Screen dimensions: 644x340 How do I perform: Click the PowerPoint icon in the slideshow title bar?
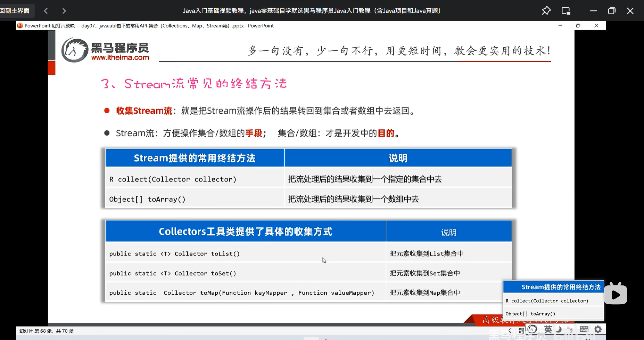point(20,25)
